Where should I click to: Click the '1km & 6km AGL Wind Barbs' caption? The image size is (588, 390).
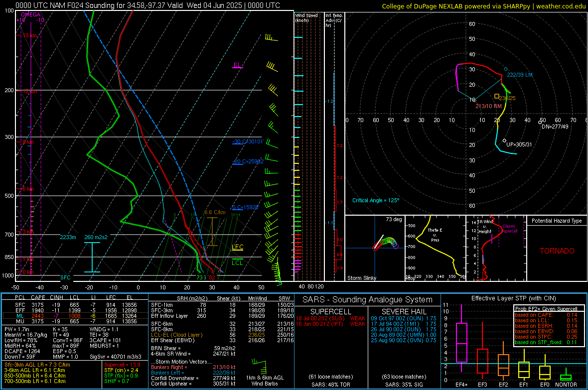tap(265, 381)
